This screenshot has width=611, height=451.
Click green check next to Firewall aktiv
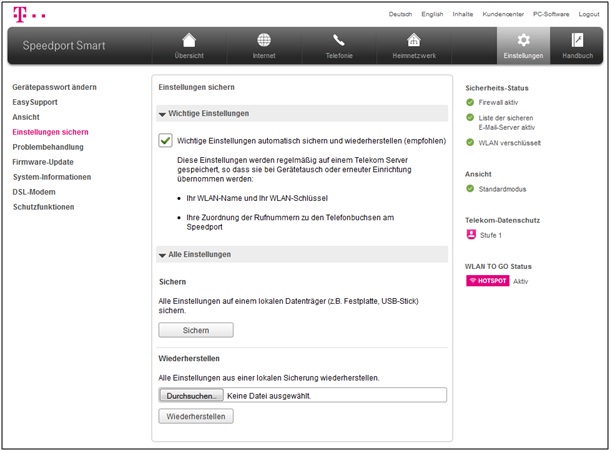pos(470,102)
